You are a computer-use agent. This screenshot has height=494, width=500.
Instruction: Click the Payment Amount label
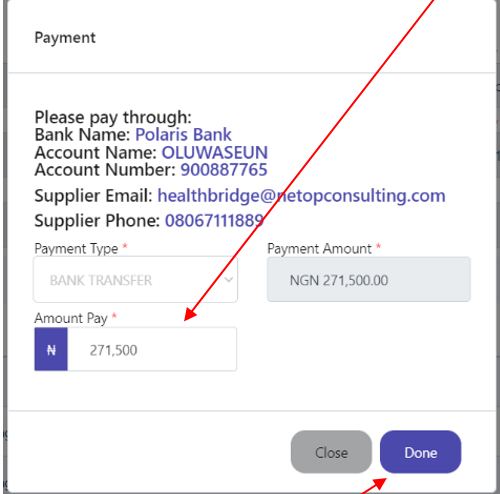[319, 249]
